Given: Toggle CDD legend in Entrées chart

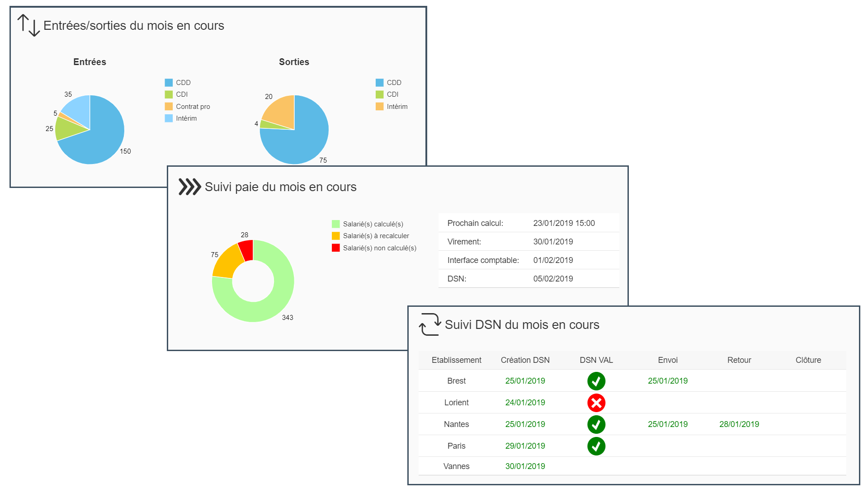Looking at the screenshot, I should pos(178,83).
